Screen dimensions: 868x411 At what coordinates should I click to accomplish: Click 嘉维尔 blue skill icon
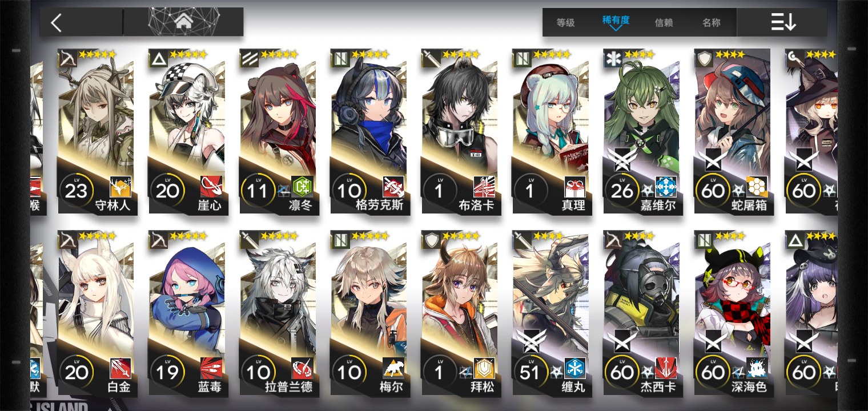666,187
